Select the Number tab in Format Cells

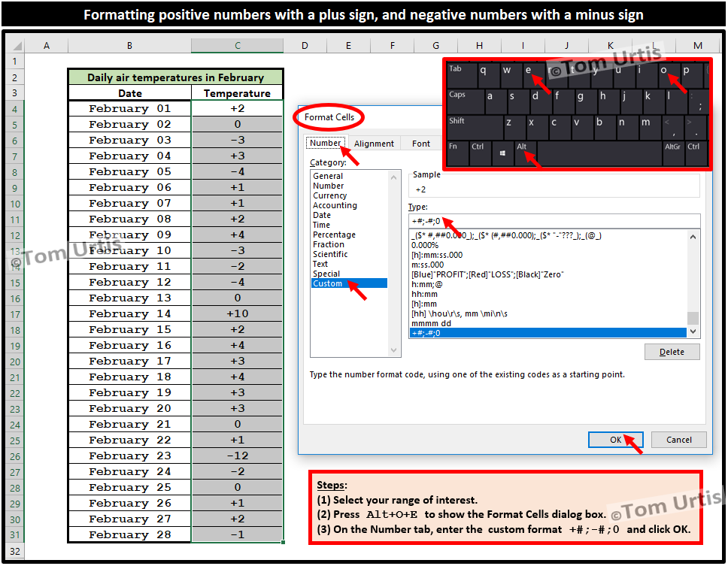pyautogui.click(x=325, y=143)
